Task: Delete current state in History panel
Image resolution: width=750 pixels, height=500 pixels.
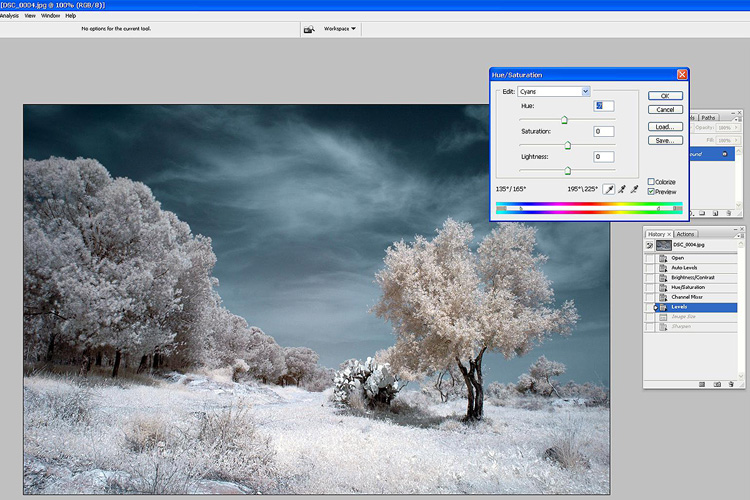Action: click(731, 384)
